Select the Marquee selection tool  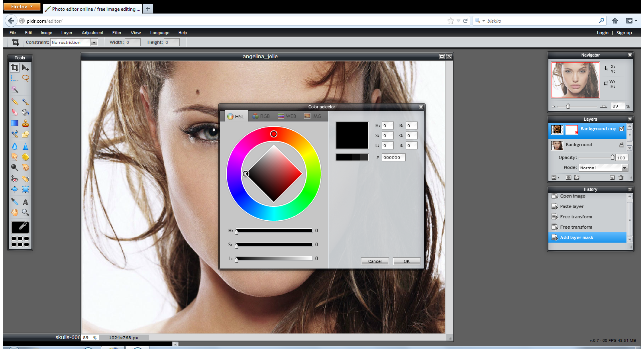[x=15, y=78]
